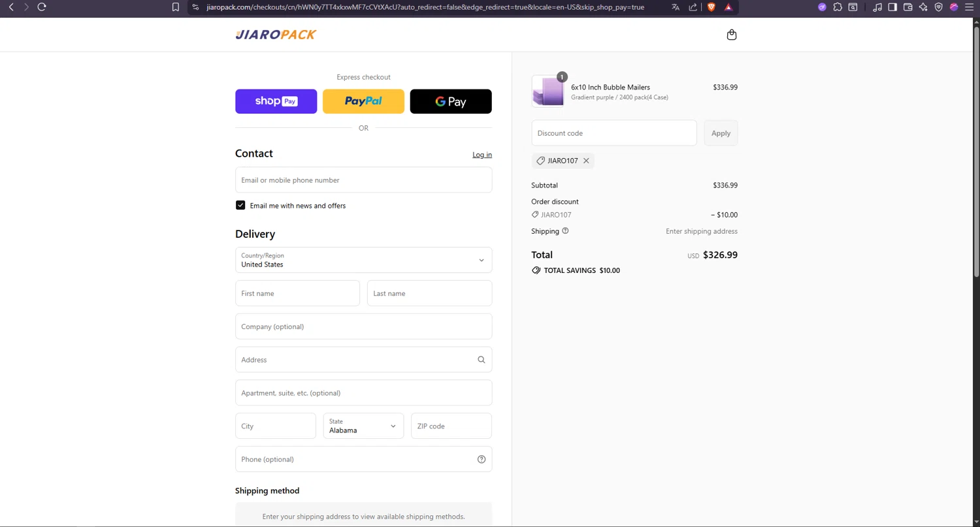Click the Discount code input field

pos(613,133)
